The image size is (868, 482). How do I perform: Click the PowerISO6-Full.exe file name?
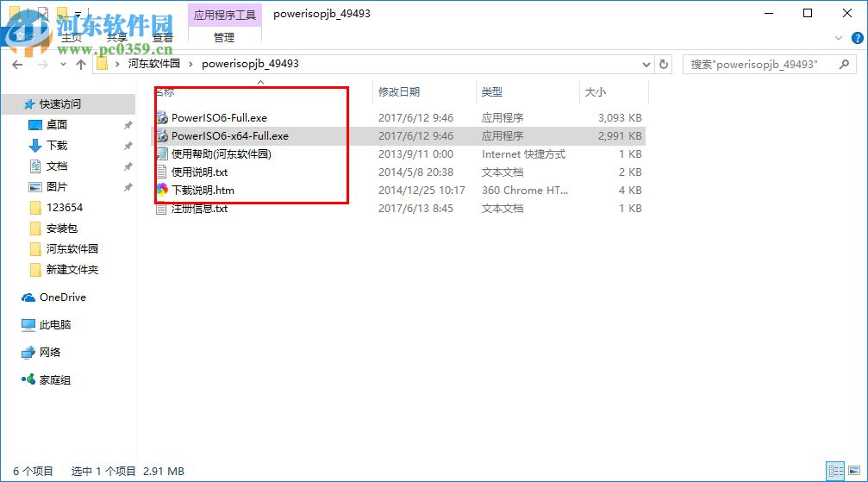[x=219, y=117]
